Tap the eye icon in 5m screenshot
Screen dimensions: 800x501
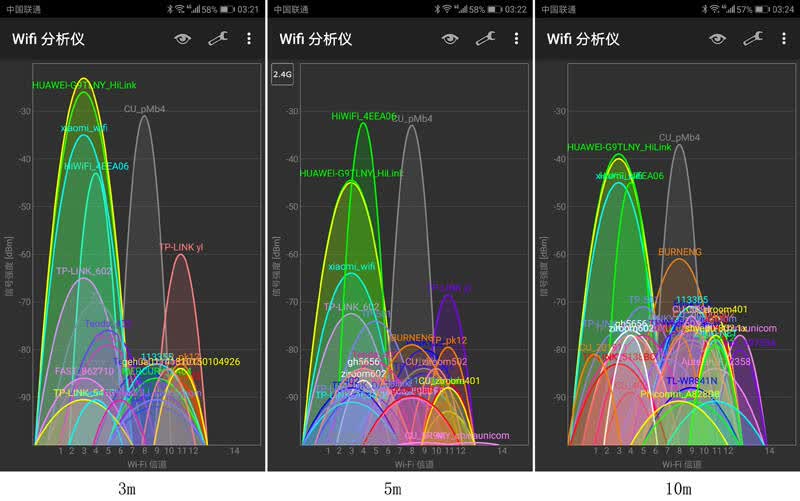[x=449, y=39]
